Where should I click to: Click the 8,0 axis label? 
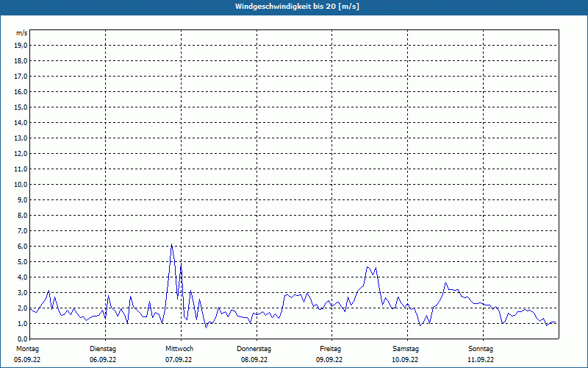tap(22, 215)
